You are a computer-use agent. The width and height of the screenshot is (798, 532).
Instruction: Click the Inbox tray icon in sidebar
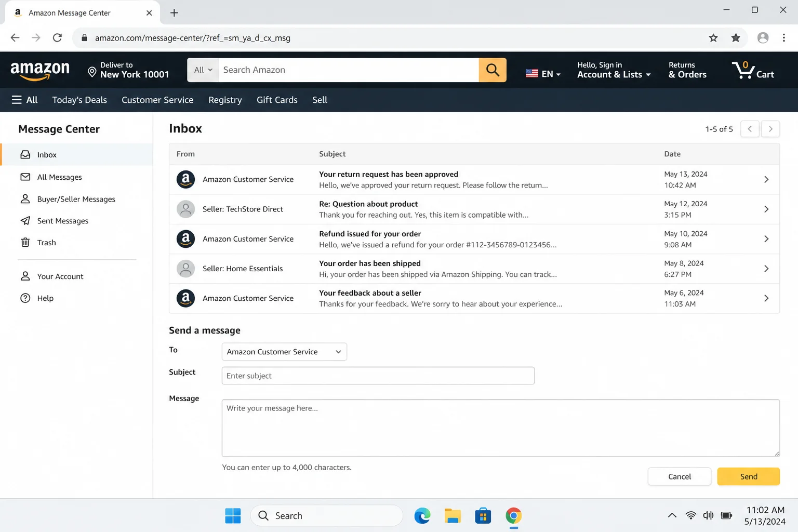25,155
